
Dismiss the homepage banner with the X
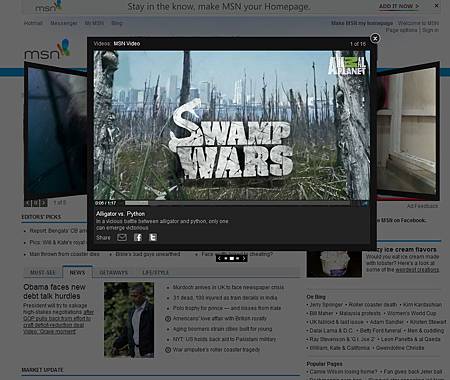click(x=436, y=5)
